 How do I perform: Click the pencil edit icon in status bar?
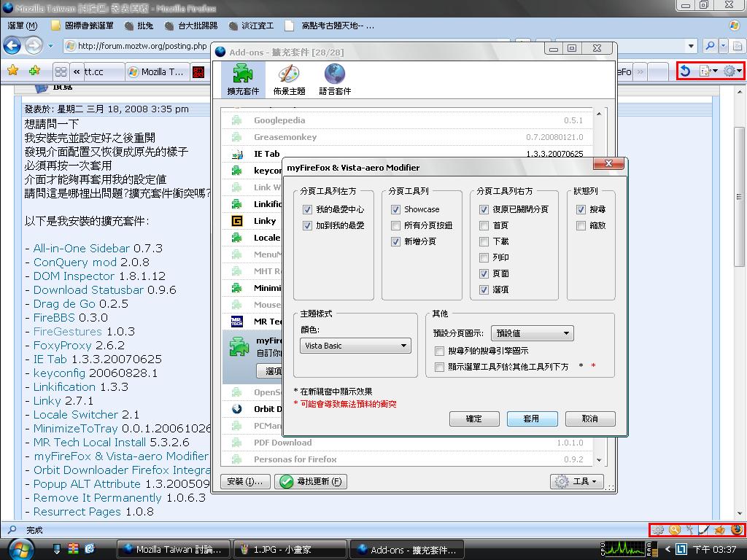tap(704, 529)
